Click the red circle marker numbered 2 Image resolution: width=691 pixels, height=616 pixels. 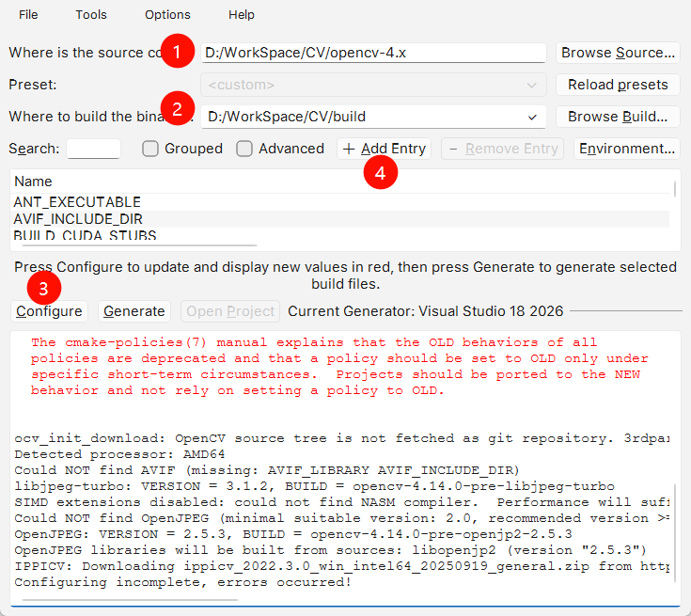pos(179,109)
